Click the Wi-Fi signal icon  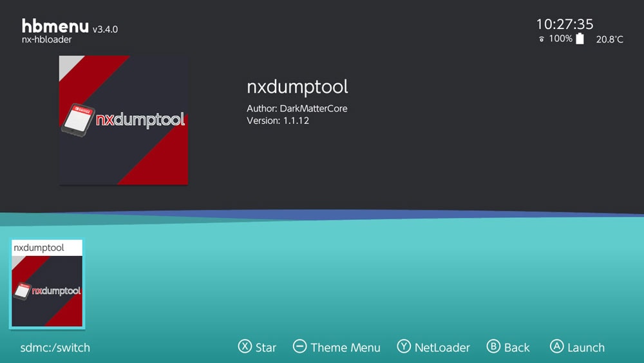pos(542,39)
